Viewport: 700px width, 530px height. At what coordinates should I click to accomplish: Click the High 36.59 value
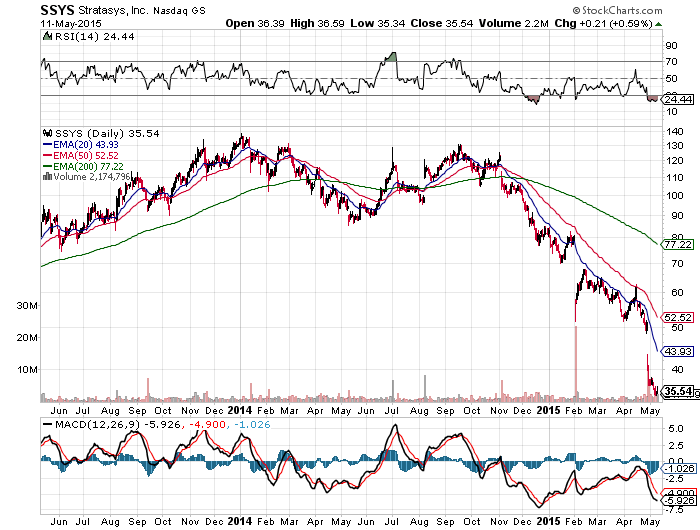(x=317, y=23)
